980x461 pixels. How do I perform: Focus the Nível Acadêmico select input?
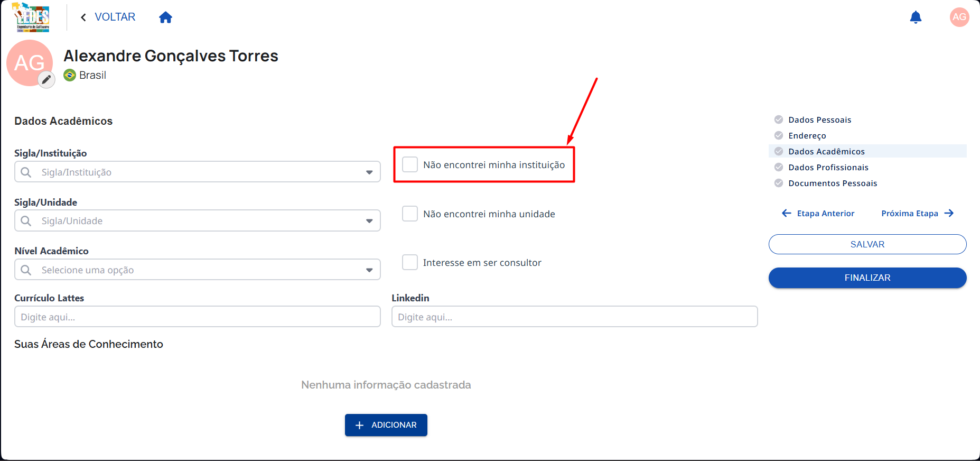[x=198, y=270]
